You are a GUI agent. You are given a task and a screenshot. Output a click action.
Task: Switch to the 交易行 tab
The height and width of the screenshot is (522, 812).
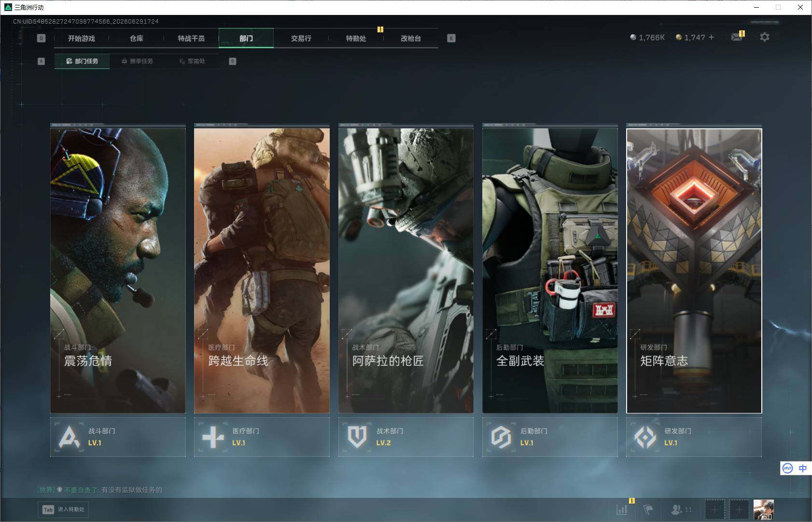coord(301,38)
